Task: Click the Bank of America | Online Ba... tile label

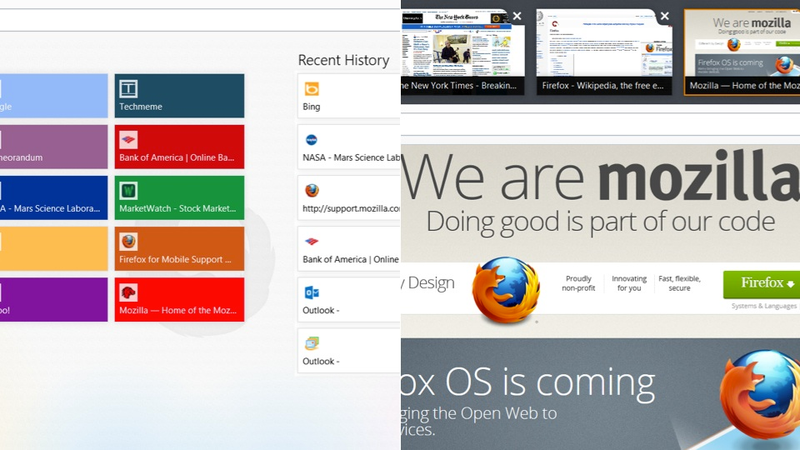Action: [177, 158]
